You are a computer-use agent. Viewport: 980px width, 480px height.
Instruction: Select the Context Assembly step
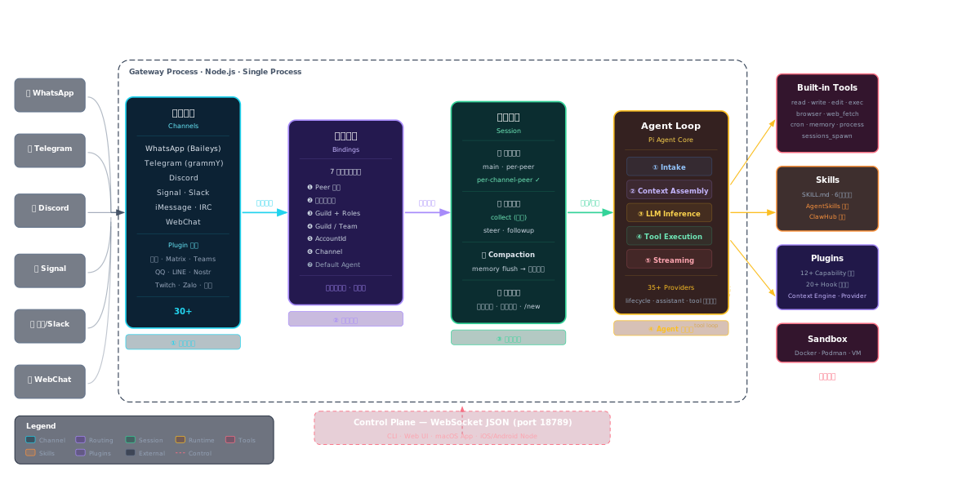(x=669, y=189)
